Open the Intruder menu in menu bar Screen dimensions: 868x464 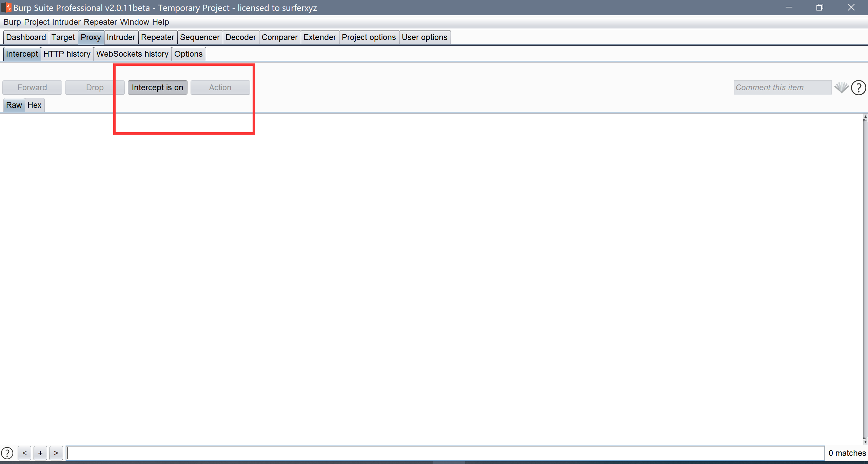point(66,22)
